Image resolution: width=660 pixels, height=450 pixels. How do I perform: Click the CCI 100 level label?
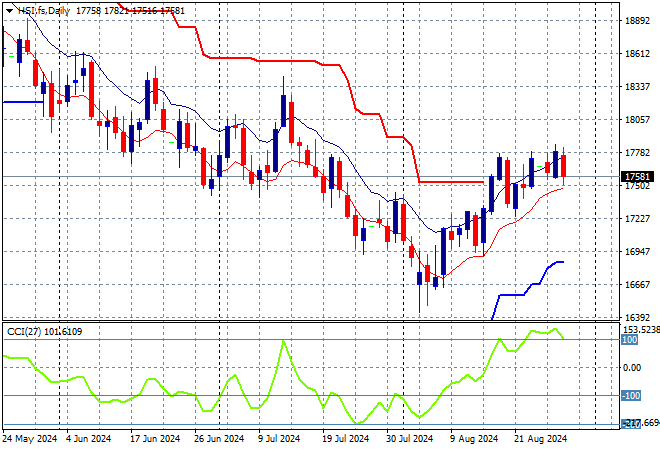pyautogui.click(x=630, y=340)
